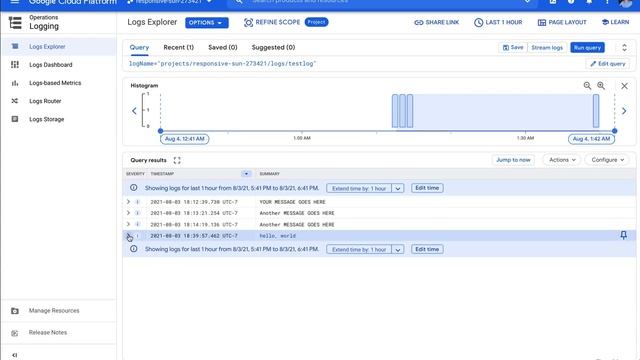Switch to the Saved (0) tab
The width and height of the screenshot is (640, 360).
pyautogui.click(x=222, y=47)
